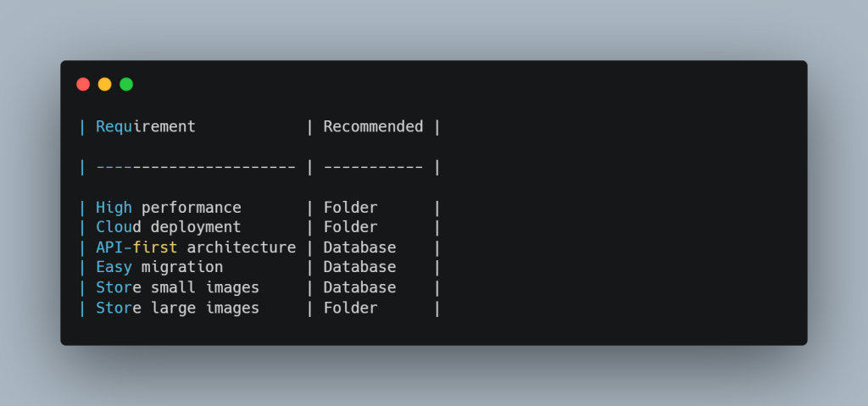Click Folder beside High performance
Image resolution: width=868 pixels, height=406 pixels.
coord(350,208)
